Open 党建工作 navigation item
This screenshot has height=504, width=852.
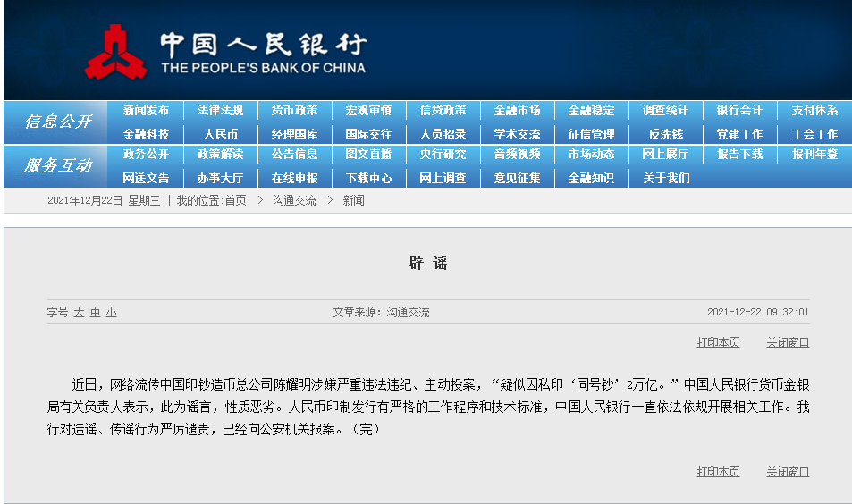[739, 134]
